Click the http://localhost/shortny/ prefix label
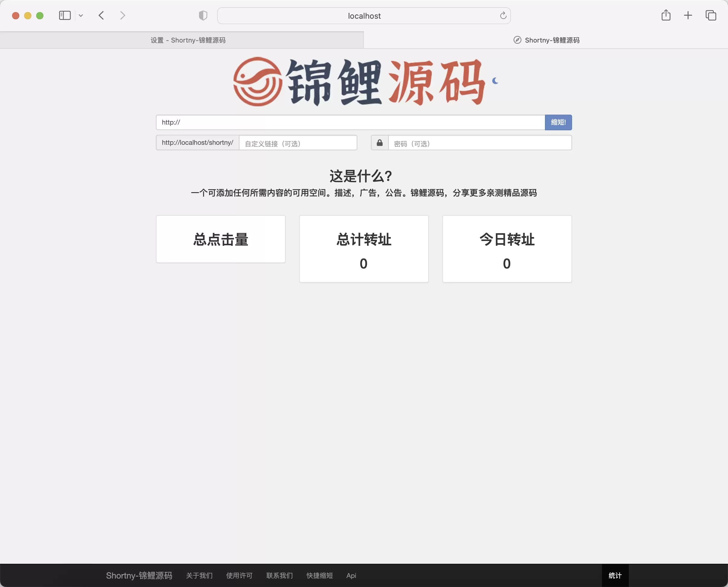Image resolution: width=728 pixels, height=587 pixels. click(x=197, y=143)
